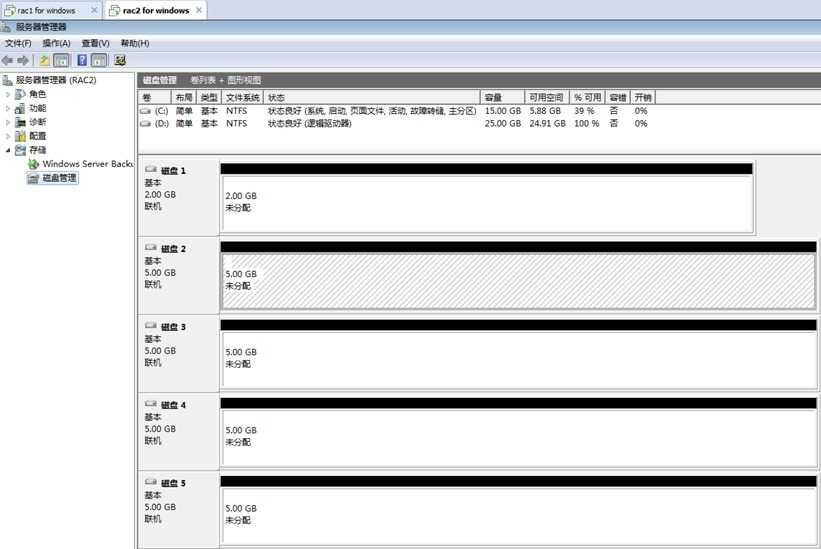The image size is (821, 549).
Task: Toggle the console tree pane toolbar icon
Action: [61, 61]
